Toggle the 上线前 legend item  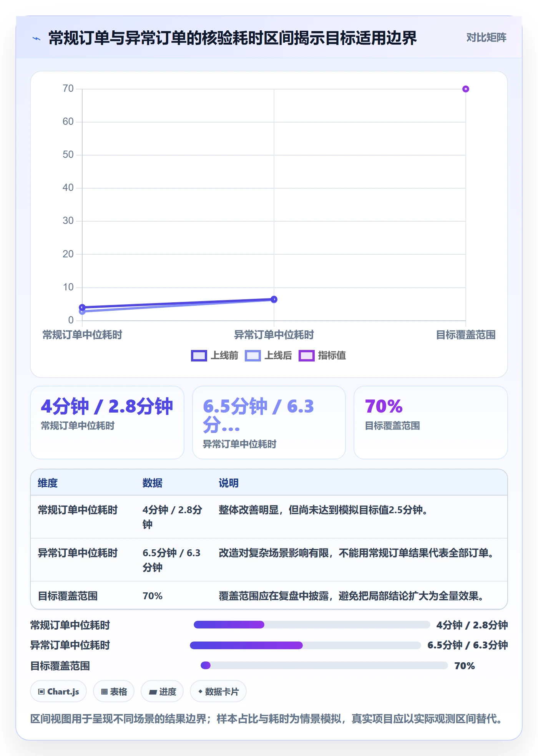coord(215,355)
